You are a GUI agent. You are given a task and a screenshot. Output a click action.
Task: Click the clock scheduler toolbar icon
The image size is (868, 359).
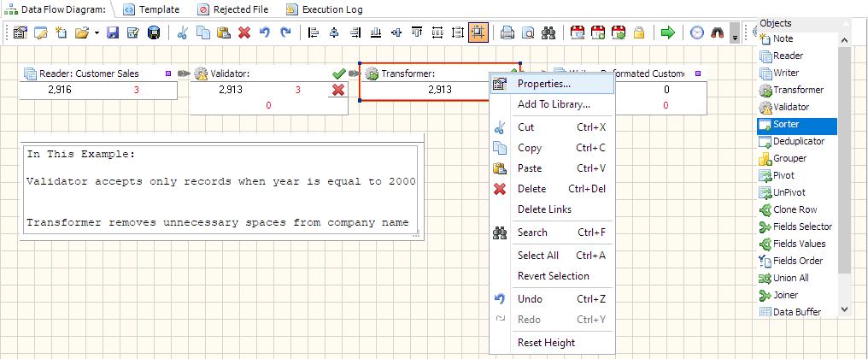pos(697,33)
